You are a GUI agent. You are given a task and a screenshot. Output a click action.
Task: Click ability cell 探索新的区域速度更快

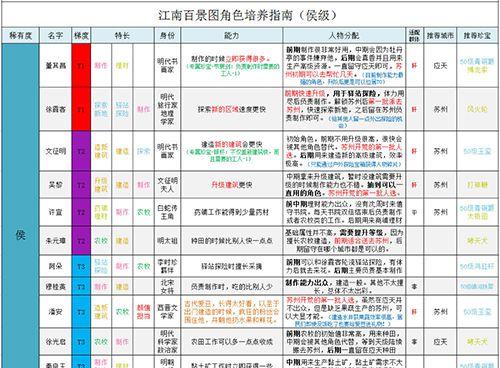[x=232, y=109]
